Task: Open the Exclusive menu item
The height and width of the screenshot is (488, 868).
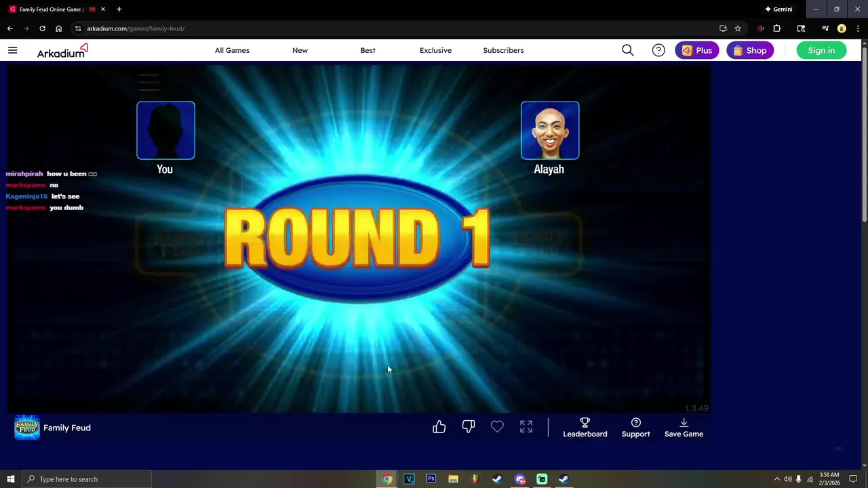Action: point(435,50)
